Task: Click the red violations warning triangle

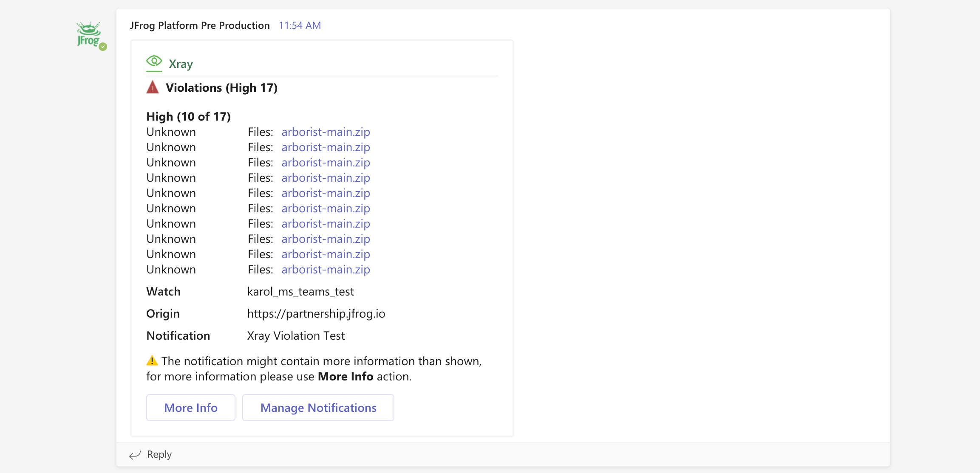Action: pyautogui.click(x=153, y=87)
